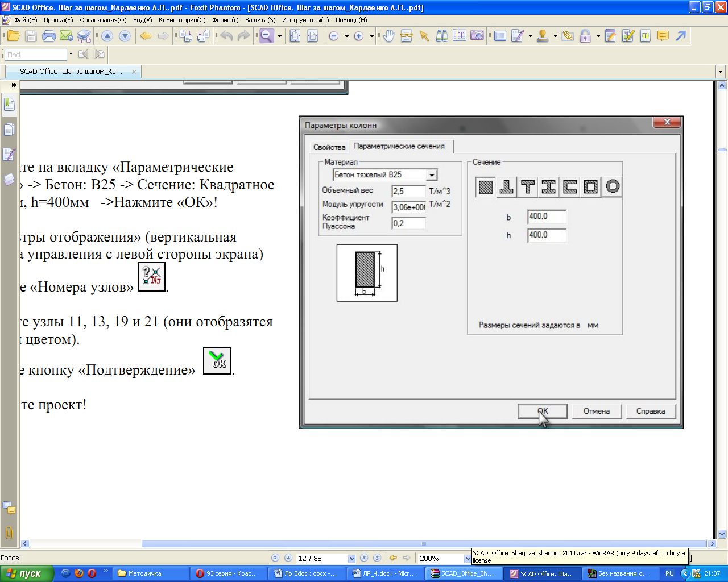Open the Комментарии(C) menu
The width and height of the screenshot is (728, 582).
182,20
